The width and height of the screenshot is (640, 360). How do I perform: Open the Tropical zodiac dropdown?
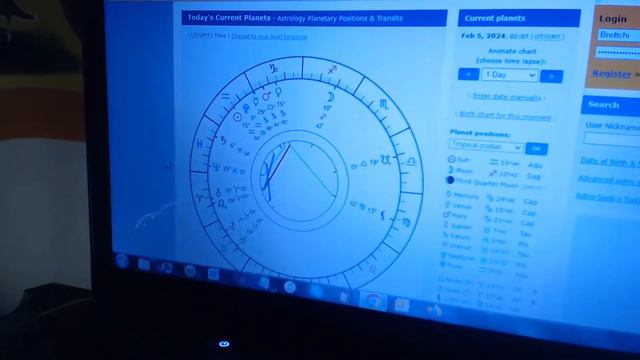(486, 146)
